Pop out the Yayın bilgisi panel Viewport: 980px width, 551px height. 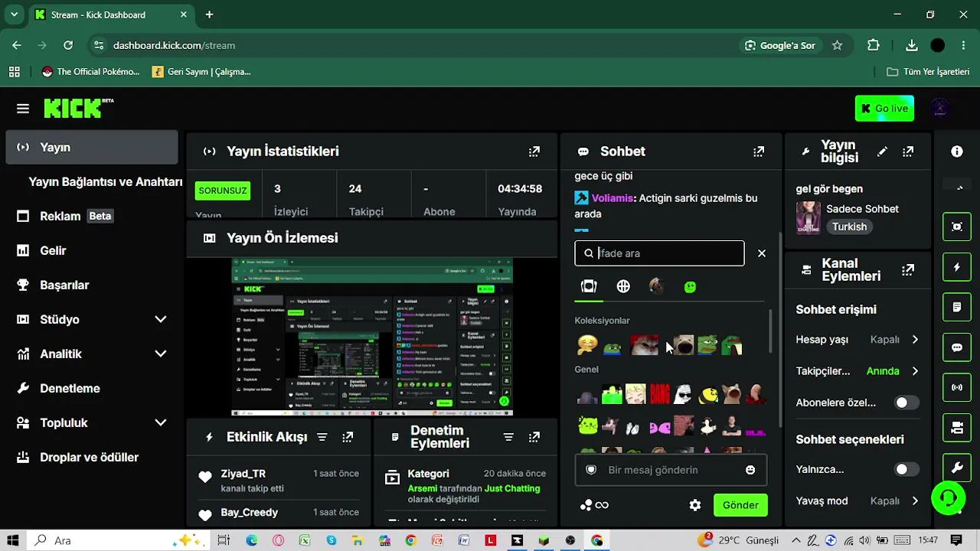908,152
